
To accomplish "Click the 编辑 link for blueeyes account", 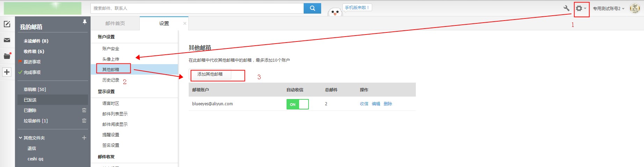I will pyautogui.click(x=376, y=104).
